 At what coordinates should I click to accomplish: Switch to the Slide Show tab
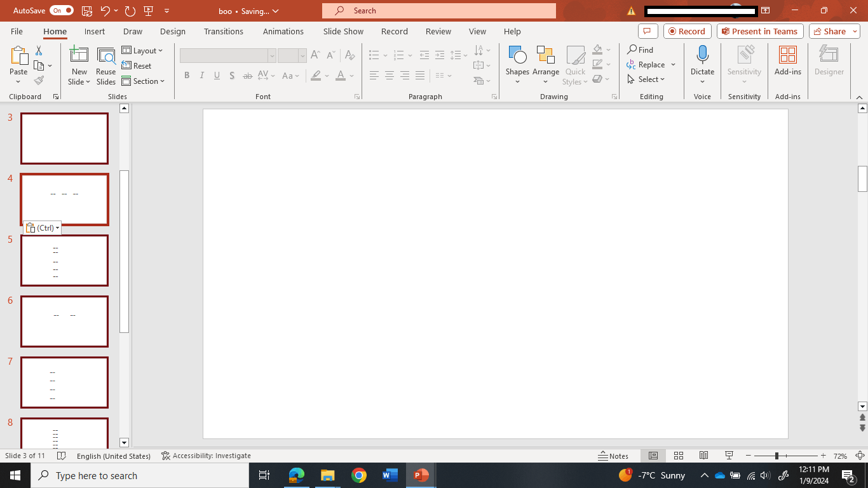[x=343, y=31]
